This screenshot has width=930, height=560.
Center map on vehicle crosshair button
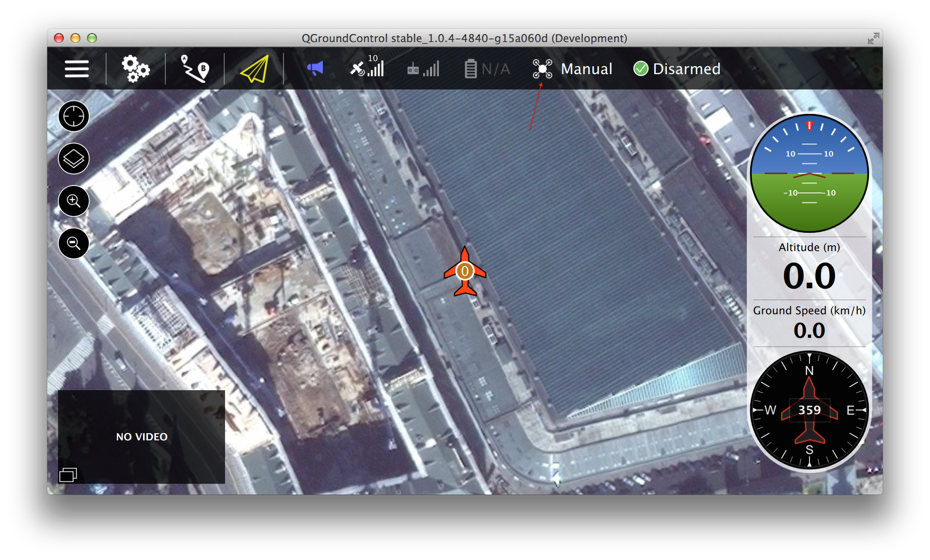click(x=74, y=116)
